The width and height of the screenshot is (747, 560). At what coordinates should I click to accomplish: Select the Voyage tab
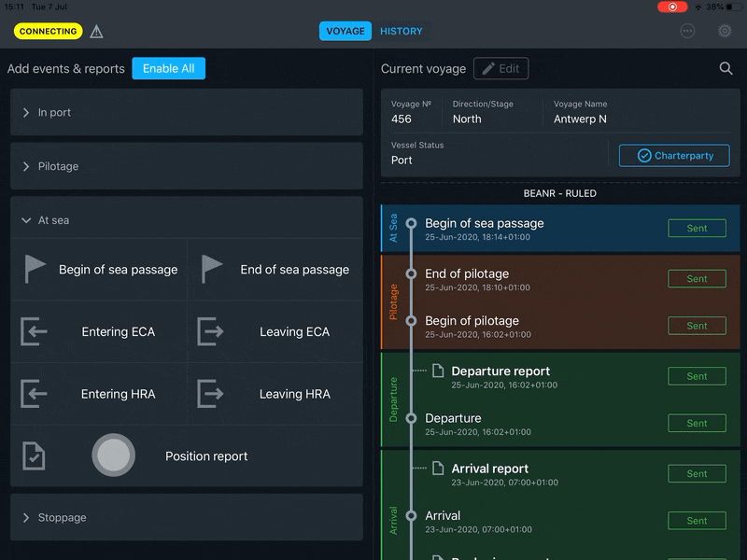[x=345, y=31]
